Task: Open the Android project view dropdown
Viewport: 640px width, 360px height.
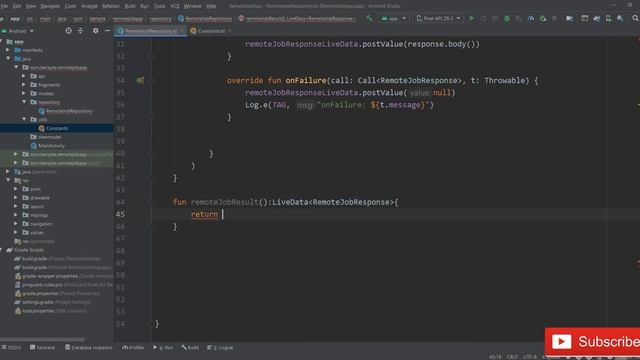Action: click(x=18, y=31)
